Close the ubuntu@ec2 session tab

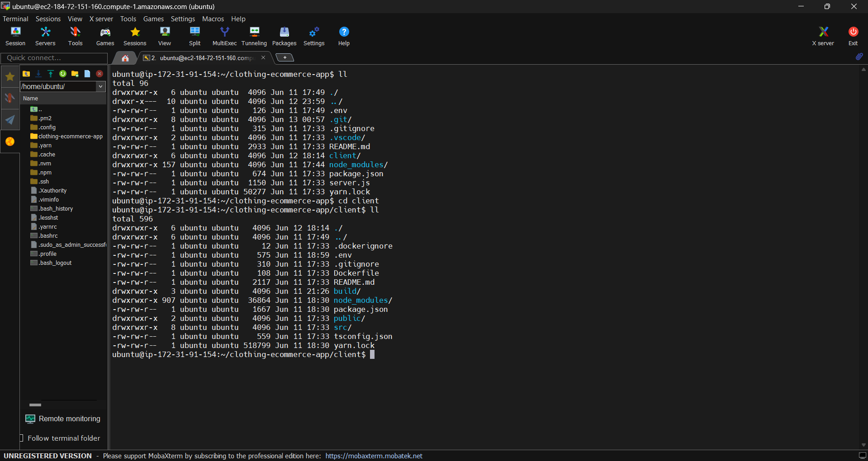[x=263, y=57]
